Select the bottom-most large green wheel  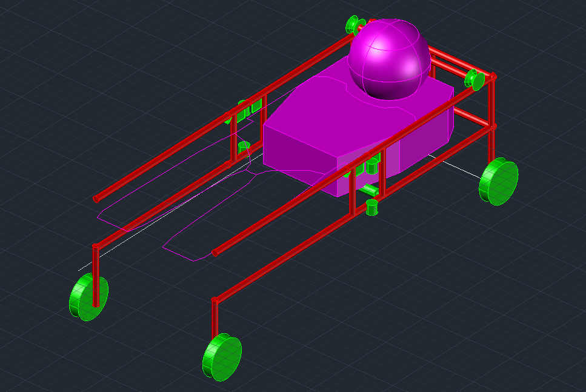[222, 357]
